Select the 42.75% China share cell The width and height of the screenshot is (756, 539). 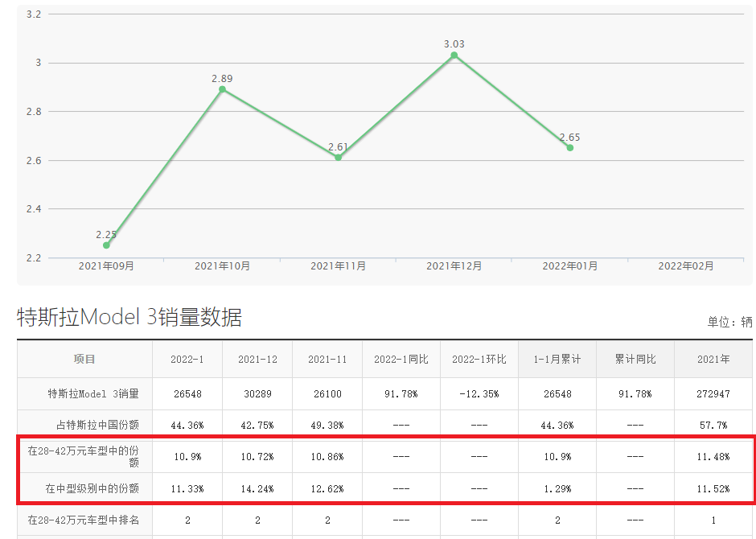(257, 426)
